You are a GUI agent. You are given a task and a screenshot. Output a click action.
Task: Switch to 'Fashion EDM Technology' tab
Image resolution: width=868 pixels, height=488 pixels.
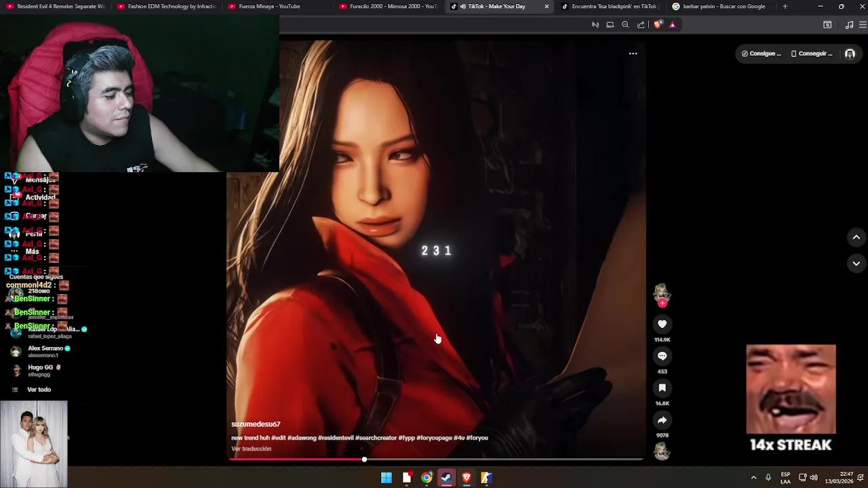coord(167,6)
